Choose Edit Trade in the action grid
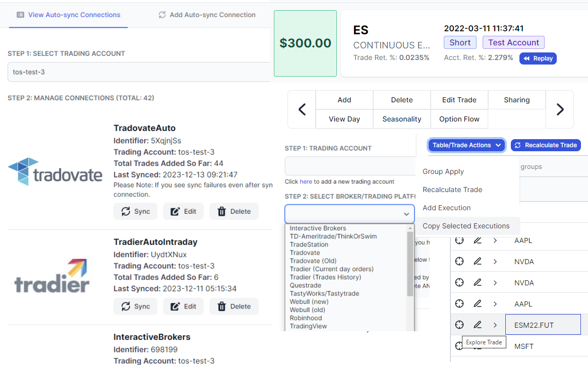This screenshot has height=365, width=588. tap(459, 100)
